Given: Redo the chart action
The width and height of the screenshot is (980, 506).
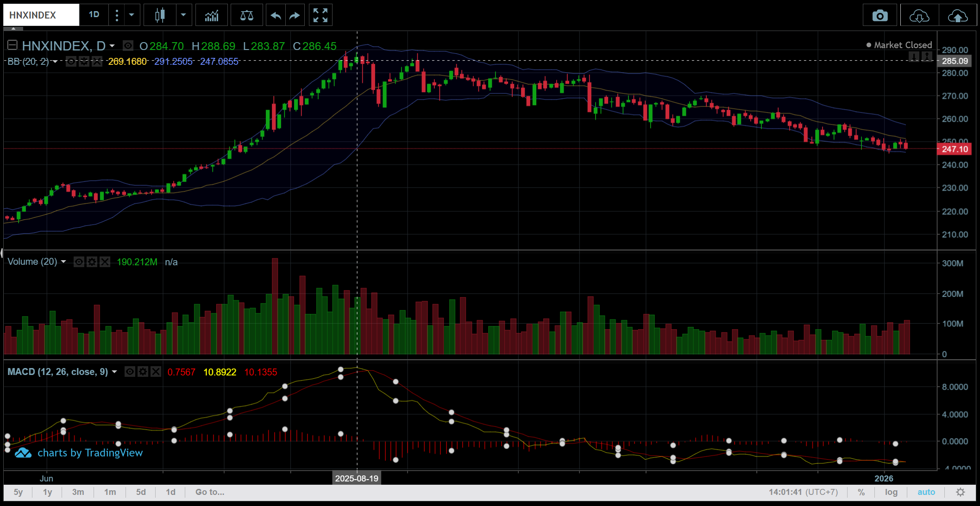Looking at the screenshot, I should pyautogui.click(x=295, y=15).
